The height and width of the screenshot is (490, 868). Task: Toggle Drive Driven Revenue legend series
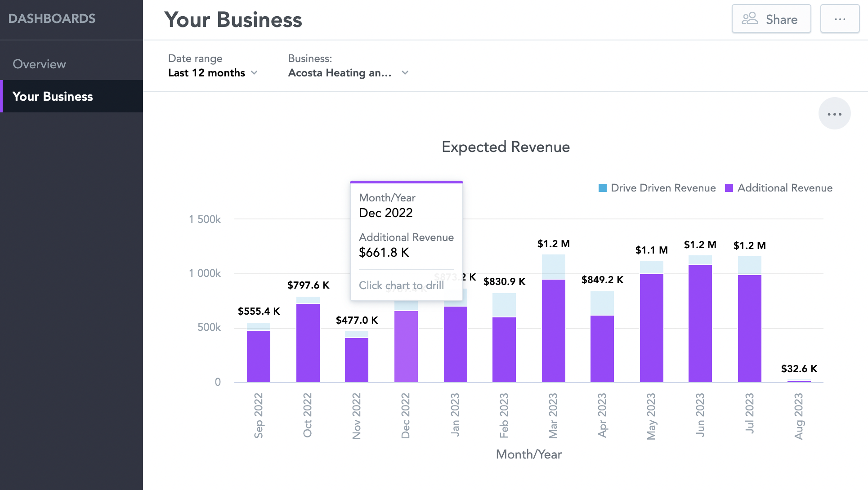point(663,188)
